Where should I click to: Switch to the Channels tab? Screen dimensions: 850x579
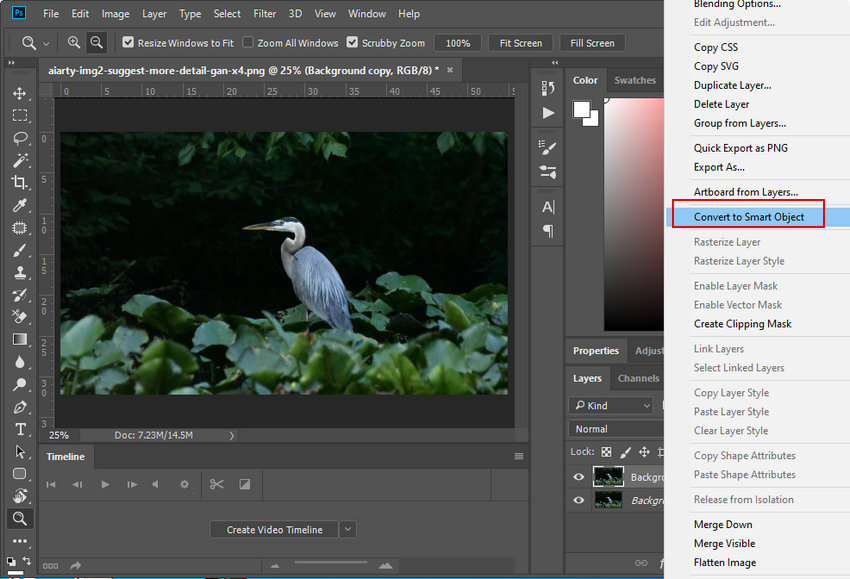638,378
